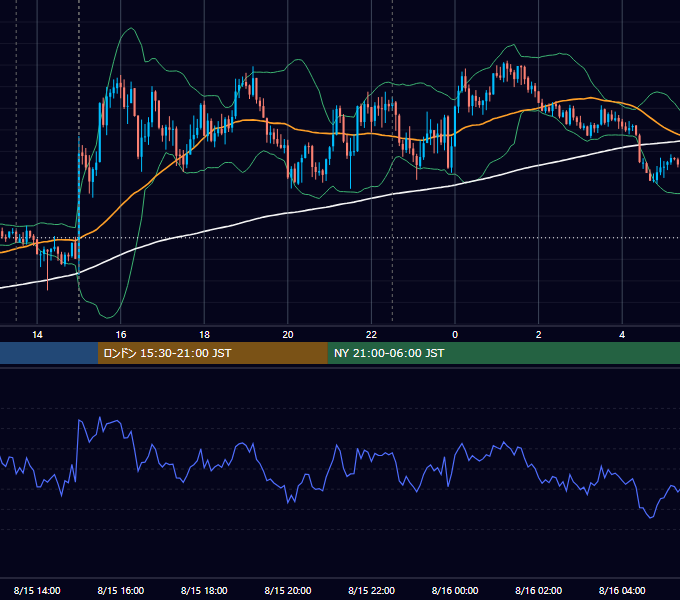Click hour label 2 on price chart axis
The height and width of the screenshot is (600, 680).
tap(538, 334)
